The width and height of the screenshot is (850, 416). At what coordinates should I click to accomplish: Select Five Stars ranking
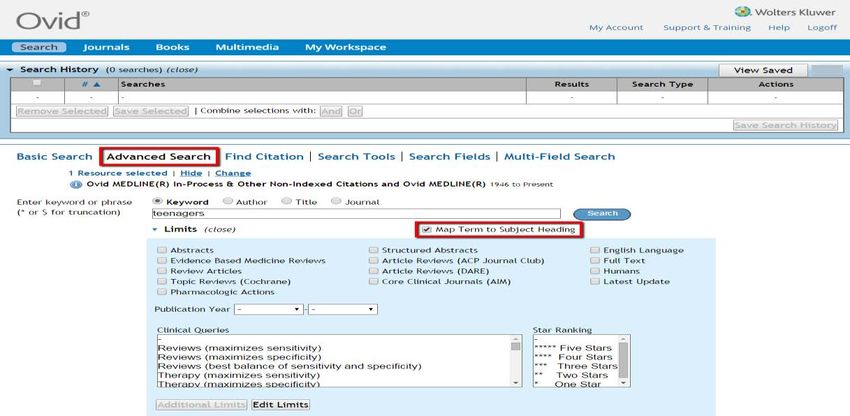point(573,348)
